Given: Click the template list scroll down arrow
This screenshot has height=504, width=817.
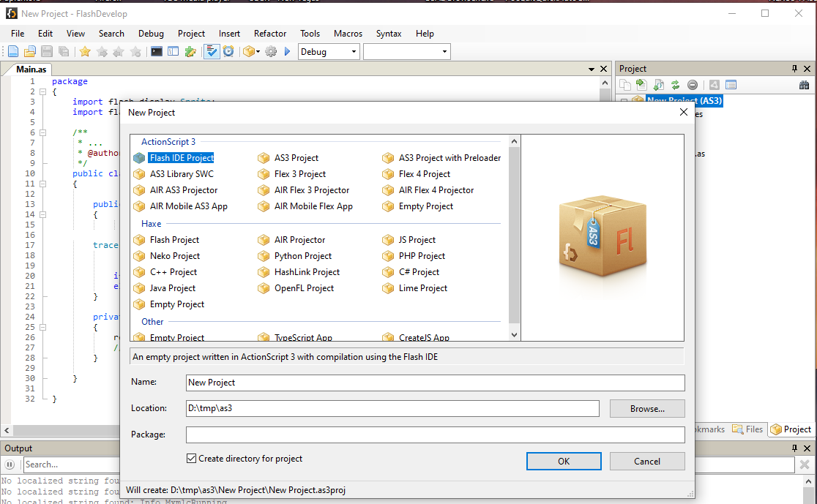Looking at the screenshot, I should pos(514,335).
